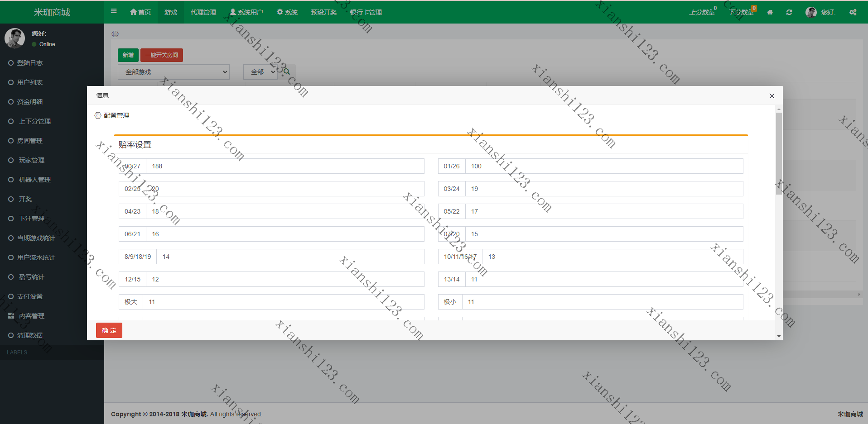Edit the 极大 odds field
868x424 pixels.
[284, 302]
